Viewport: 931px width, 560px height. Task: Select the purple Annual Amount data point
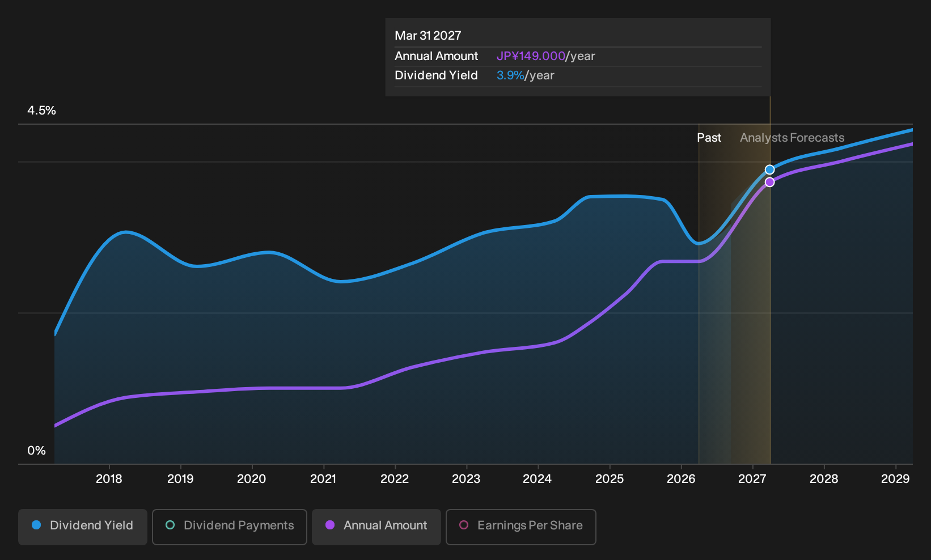click(x=769, y=182)
